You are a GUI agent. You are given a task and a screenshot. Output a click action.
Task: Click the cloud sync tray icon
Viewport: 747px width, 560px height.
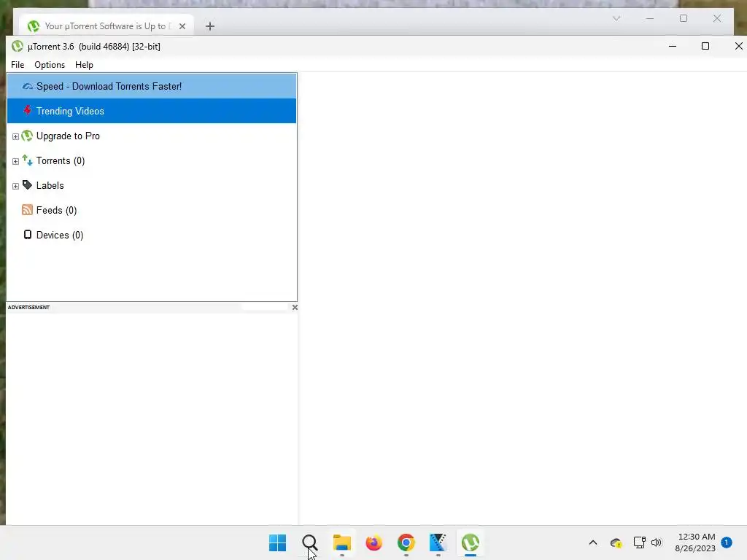[616, 542]
